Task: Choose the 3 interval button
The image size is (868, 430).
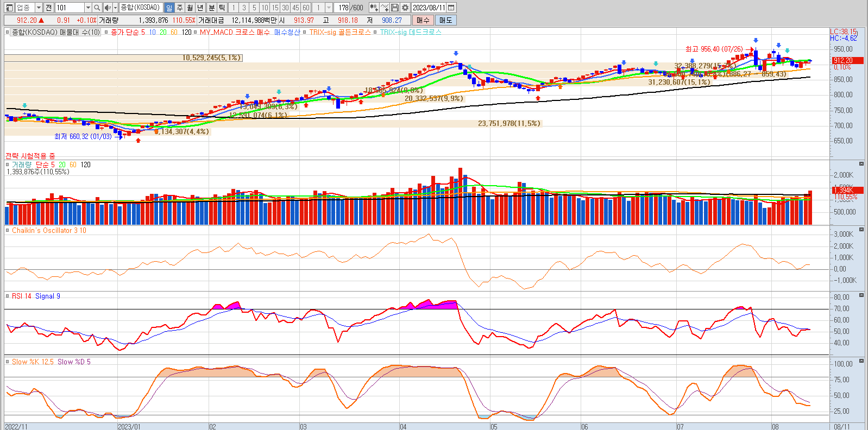Action: (244, 8)
